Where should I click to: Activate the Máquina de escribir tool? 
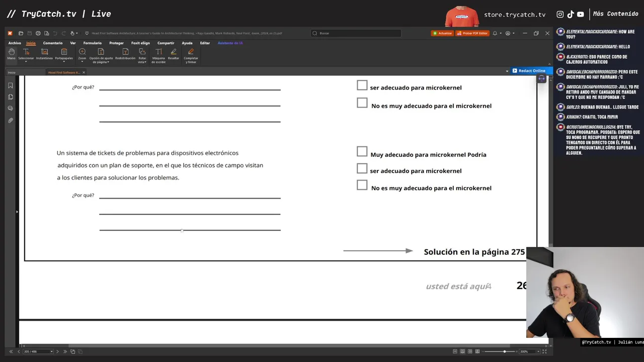pos(158,56)
